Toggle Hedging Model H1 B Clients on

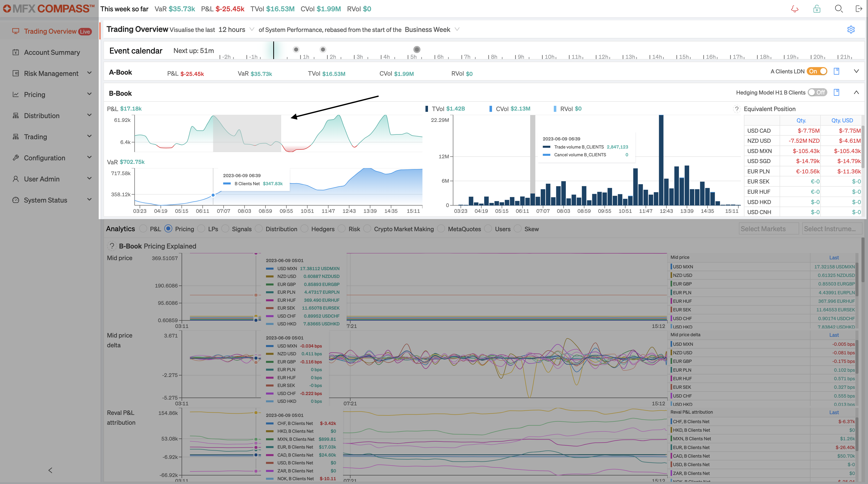click(818, 92)
